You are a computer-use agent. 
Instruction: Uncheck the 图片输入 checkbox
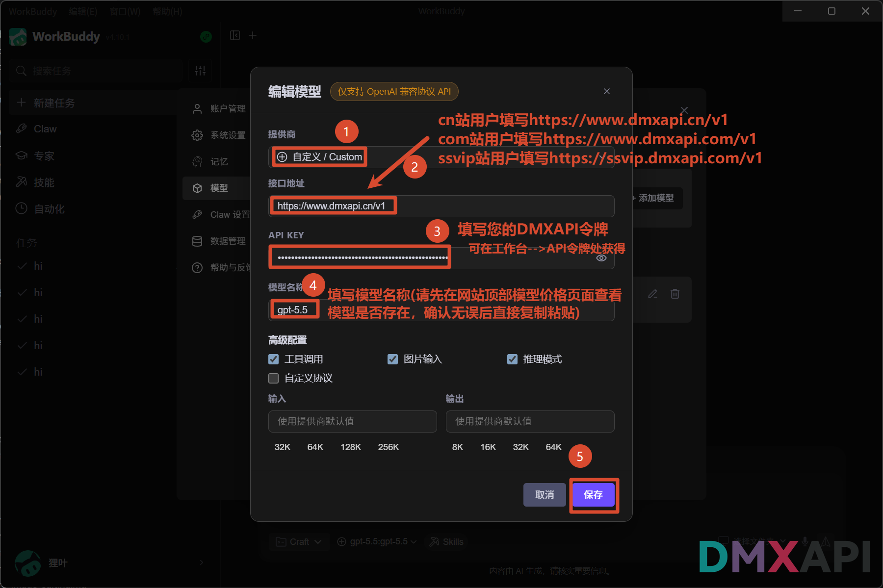point(393,359)
